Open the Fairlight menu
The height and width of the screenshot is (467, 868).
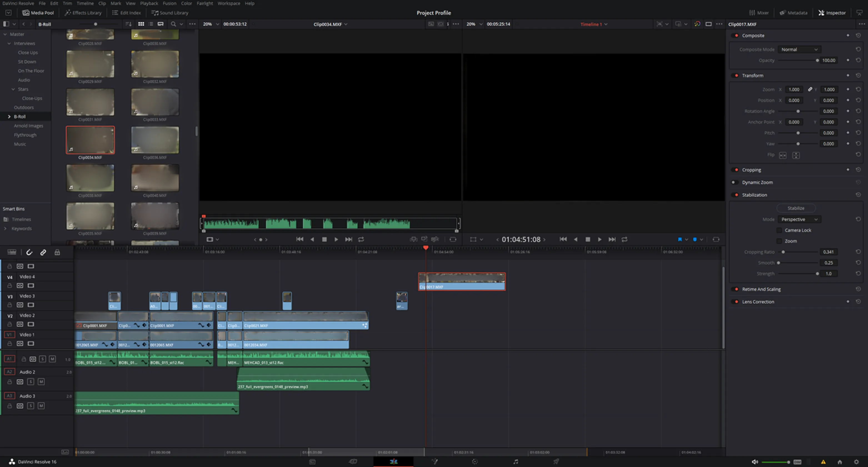click(x=204, y=3)
